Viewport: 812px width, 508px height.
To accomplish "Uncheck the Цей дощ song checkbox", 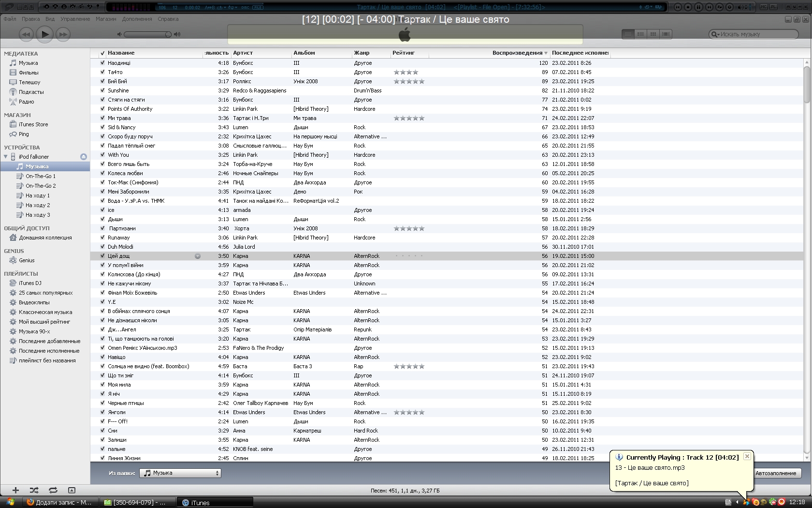I will tap(102, 256).
